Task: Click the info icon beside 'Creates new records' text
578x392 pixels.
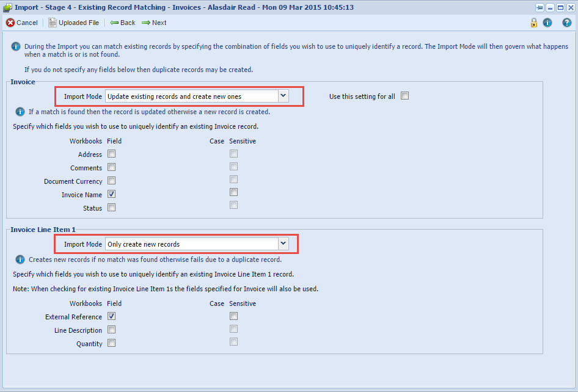Action: click(20, 260)
